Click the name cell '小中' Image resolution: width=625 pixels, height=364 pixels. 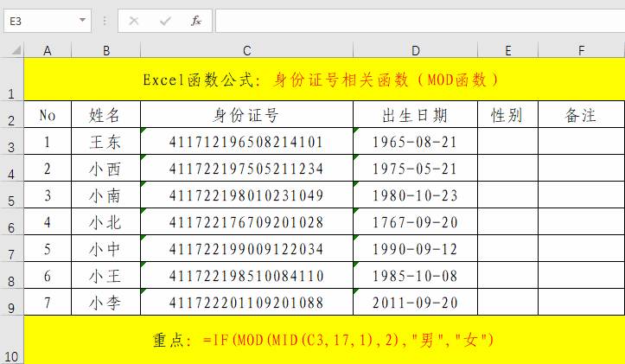click(106, 248)
